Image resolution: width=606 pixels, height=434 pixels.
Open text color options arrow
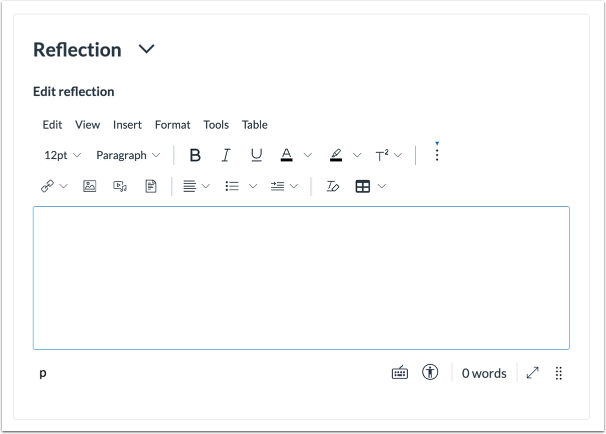coord(308,155)
